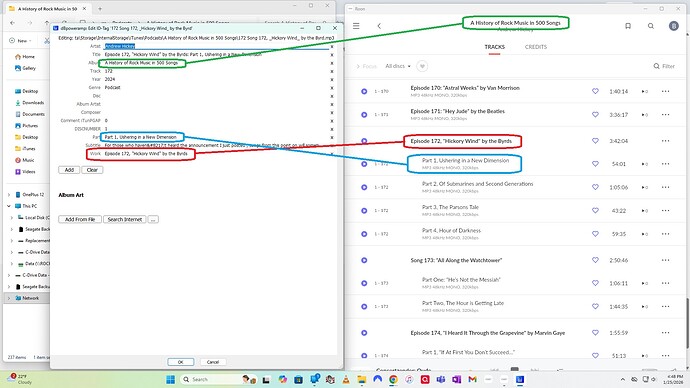
Task: Play Episode 171 Hey Jude track
Action: click(x=364, y=115)
